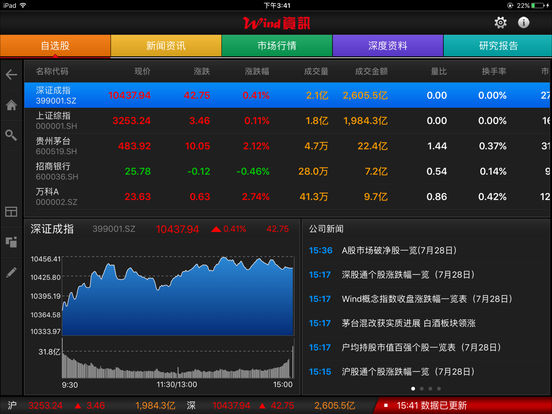The height and width of the screenshot is (414, 552).
Task: Select the 上证综指 000001.SH row
Action: tap(287, 121)
